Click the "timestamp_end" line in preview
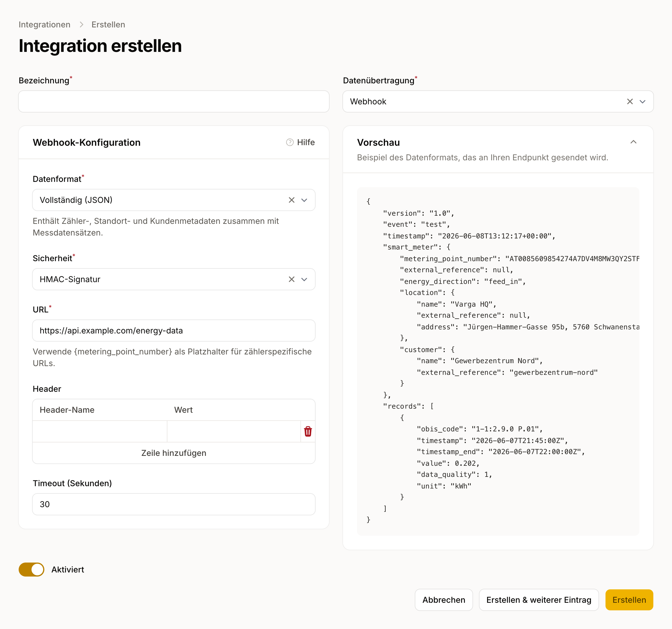 click(x=501, y=452)
